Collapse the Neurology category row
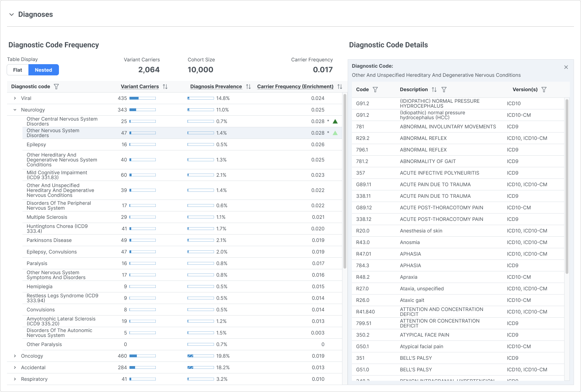581x392 pixels. pos(15,110)
